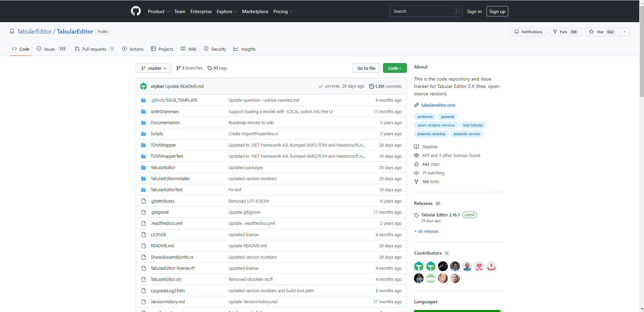The width and height of the screenshot is (644, 312).
Task: Open the Actions tab
Action: pyautogui.click(x=133, y=49)
